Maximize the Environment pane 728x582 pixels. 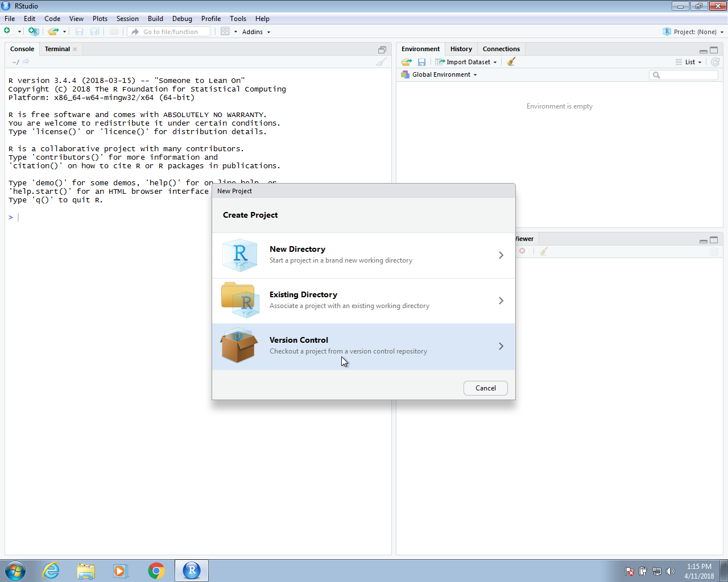point(714,50)
